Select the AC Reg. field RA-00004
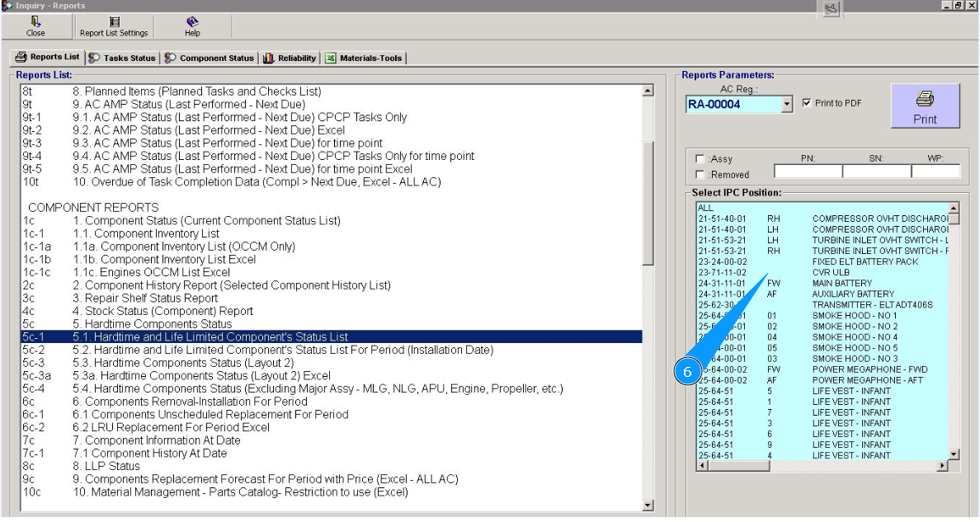Viewport: 980px width, 522px height. pos(733,105)
